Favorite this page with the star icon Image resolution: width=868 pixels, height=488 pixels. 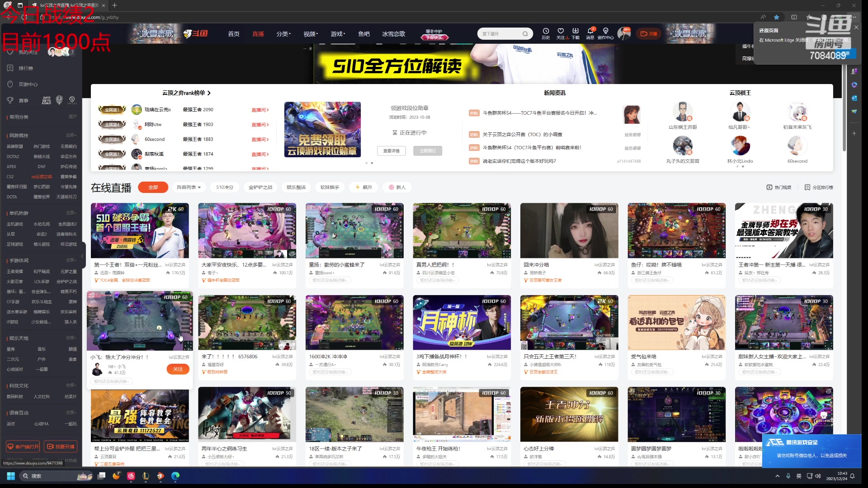coord(777,17)
